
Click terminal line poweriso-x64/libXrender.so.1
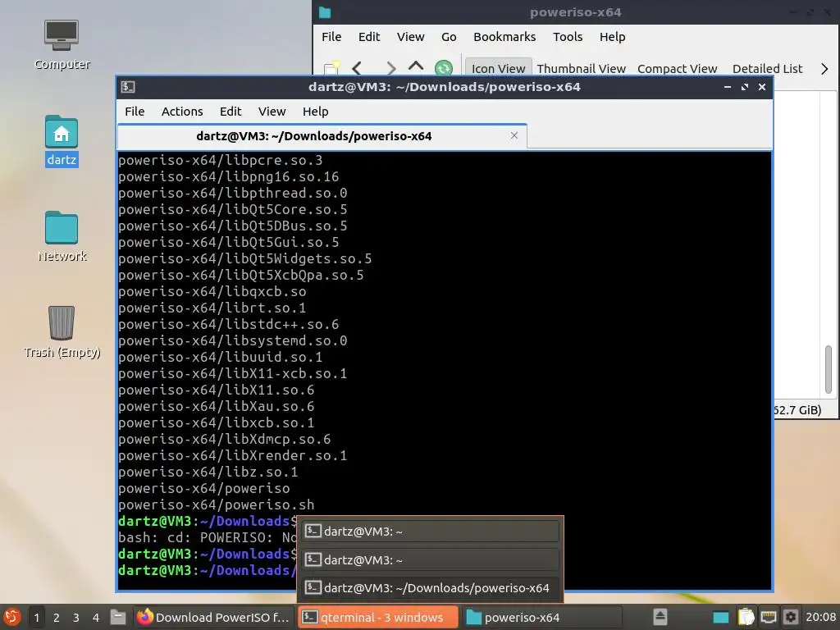click(232, 455)
